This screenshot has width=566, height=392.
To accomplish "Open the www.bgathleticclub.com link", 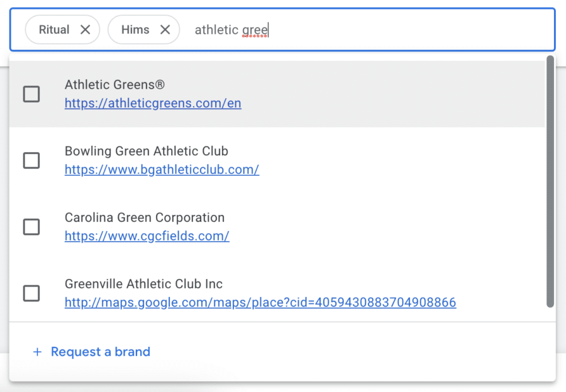I will click(162, 170).
